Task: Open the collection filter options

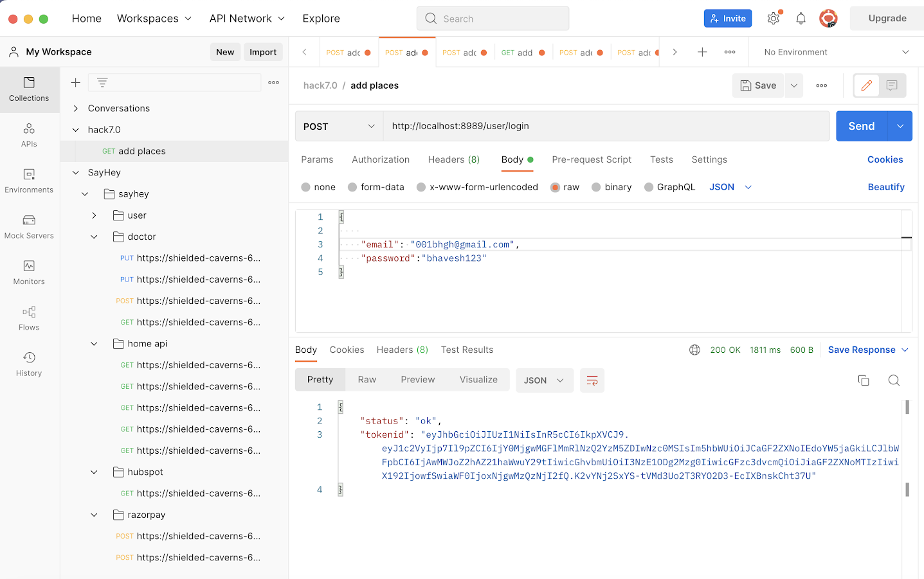Action: tap(102, 82)
